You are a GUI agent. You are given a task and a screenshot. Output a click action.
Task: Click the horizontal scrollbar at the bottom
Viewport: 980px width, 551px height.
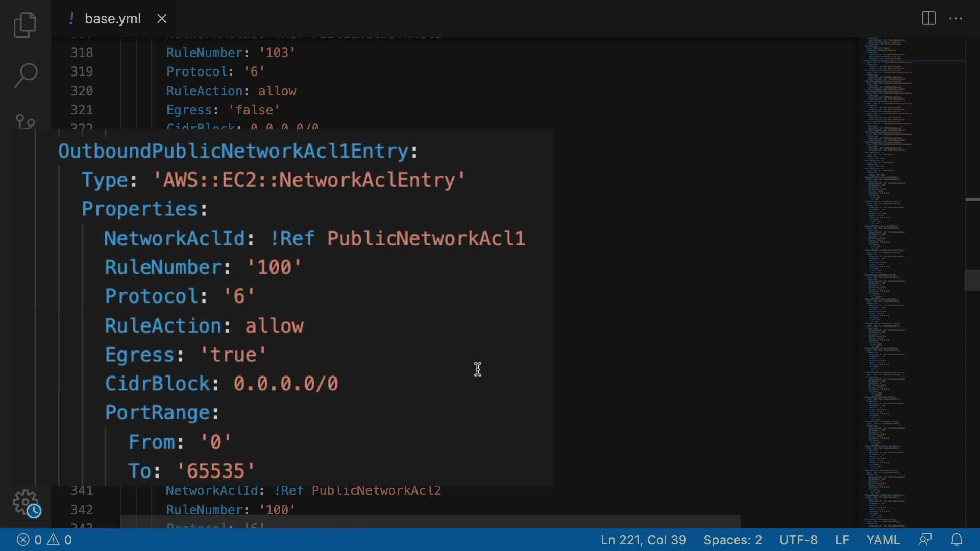(430, 521)
